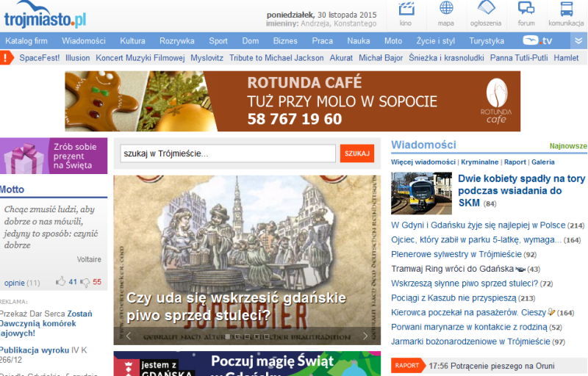Open 17:56 Potrącenie pieszego na Oruni report
Image resolution: width=588 pixels, height=376 pixels.
click(x=492, y=366)
